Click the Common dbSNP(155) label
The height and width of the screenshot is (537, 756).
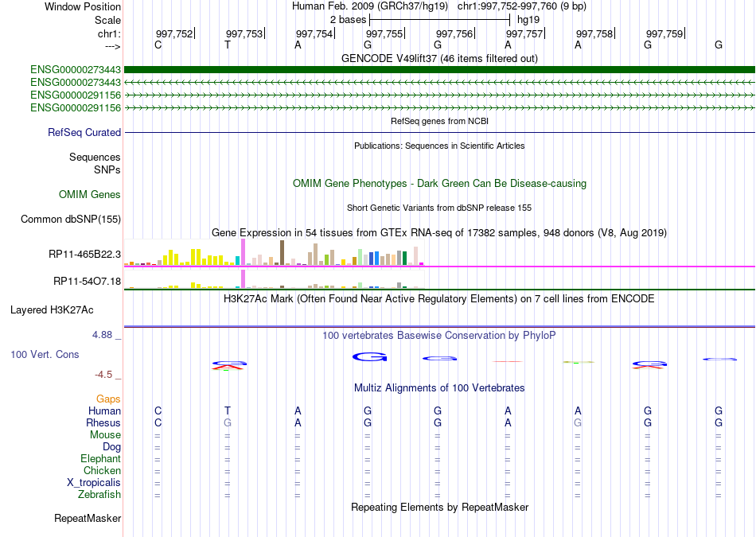click(x=70, y=219)
